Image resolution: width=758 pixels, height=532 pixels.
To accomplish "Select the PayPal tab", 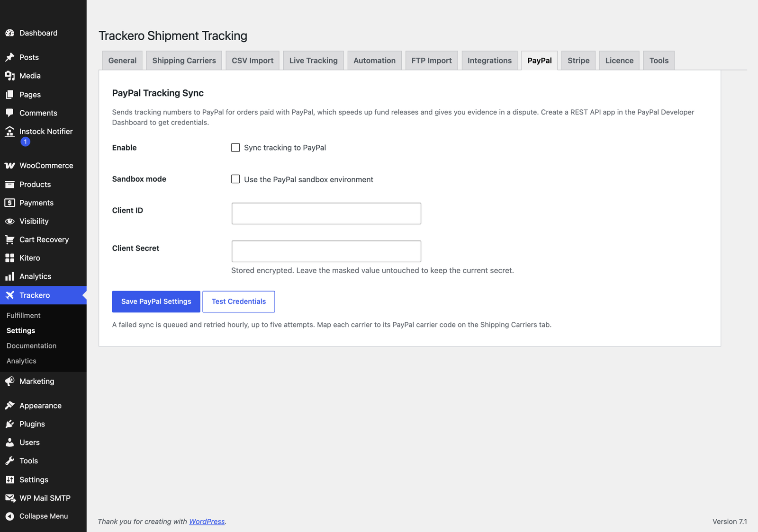I will coord(540,61).
